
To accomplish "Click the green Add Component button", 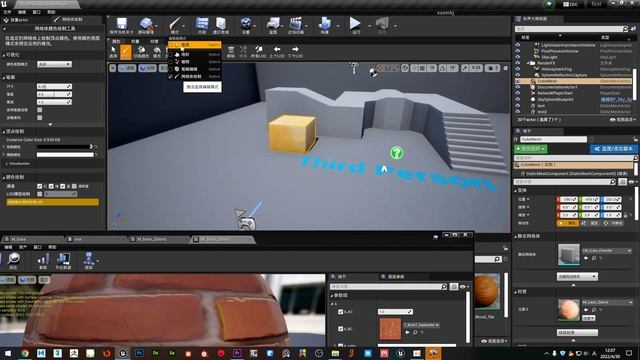I will tap(531, 149).
